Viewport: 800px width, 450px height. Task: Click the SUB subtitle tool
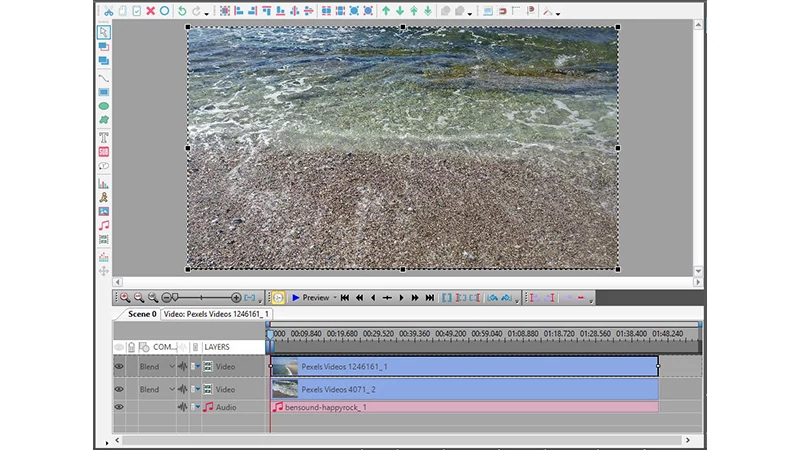pos(104,152)
